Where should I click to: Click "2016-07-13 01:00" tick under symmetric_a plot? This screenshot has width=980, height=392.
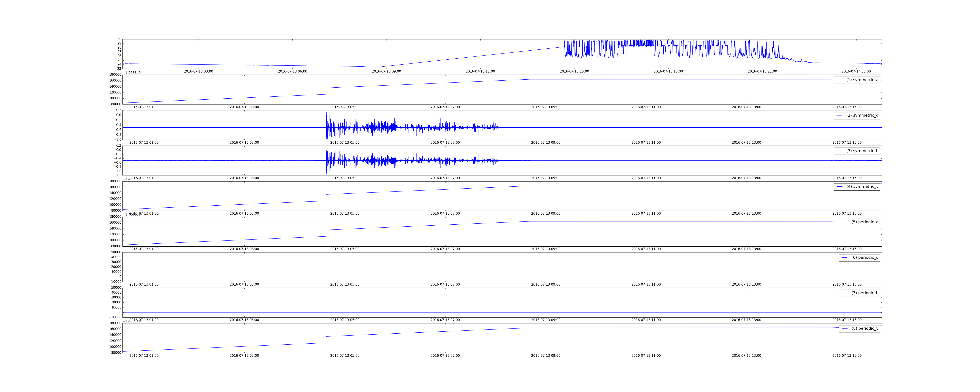pyautogui.click(x=144, y=107)
